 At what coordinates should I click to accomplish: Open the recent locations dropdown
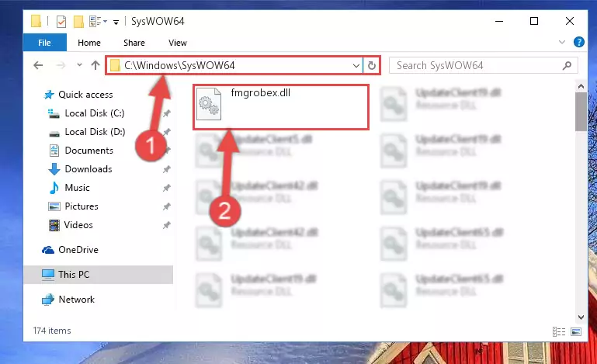[79, 65]
